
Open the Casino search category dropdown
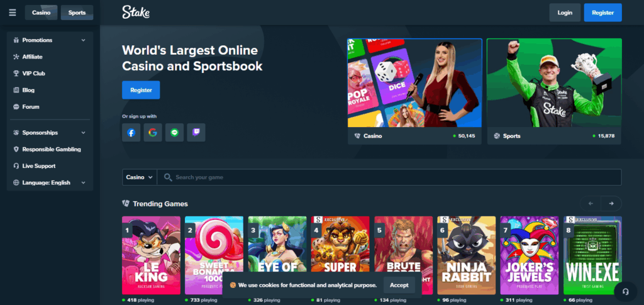(x=139, y=177)
